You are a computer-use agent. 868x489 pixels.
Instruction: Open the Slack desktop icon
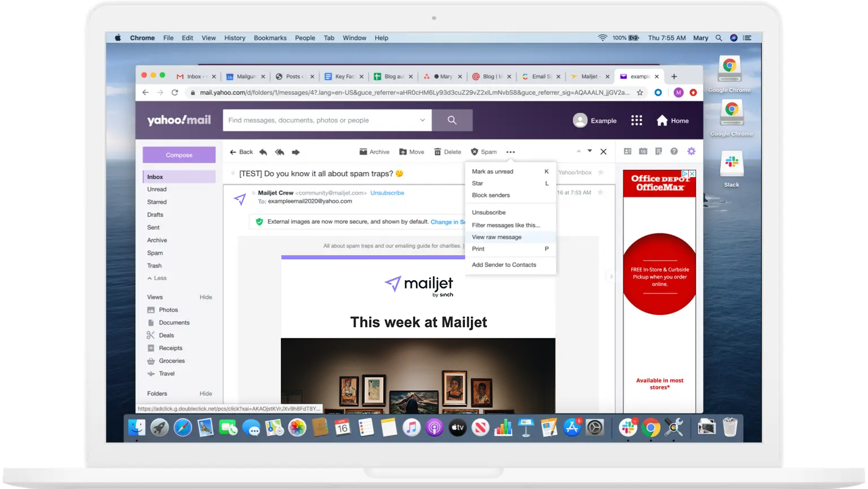[x=732, y=169]
